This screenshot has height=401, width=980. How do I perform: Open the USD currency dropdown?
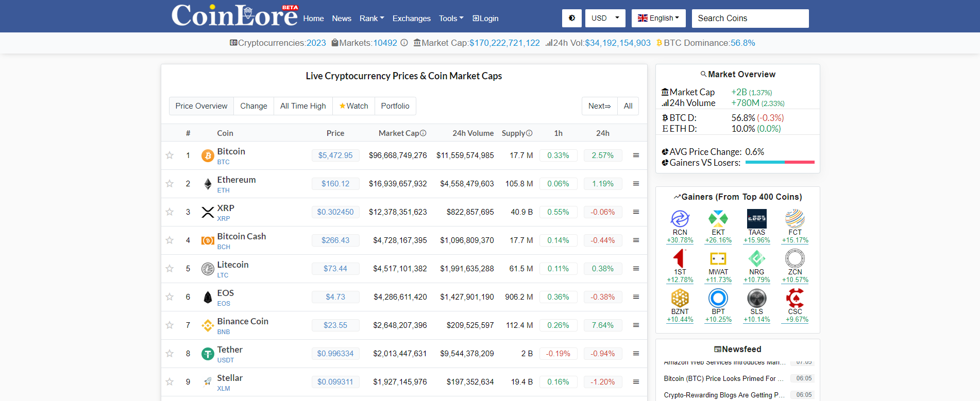pyautogui.click(x=605, y=18)
